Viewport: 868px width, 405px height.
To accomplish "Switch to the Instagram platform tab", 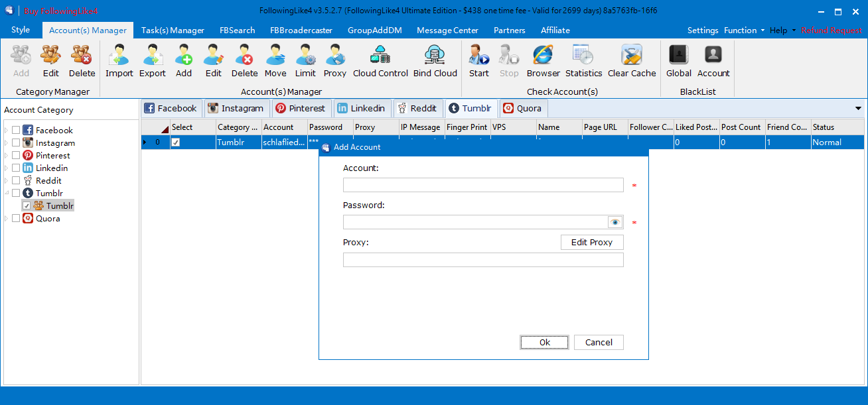I will click(x=236, y=108).
